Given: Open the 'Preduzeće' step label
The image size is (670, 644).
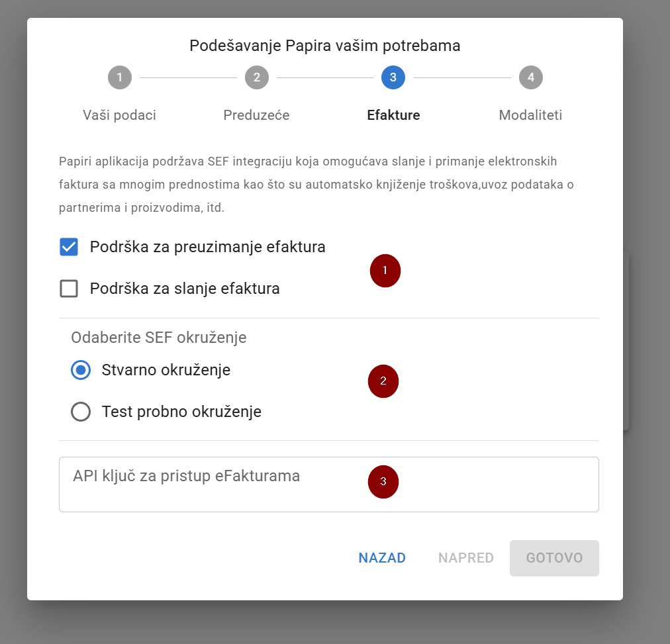Looking at the screenshot, I should coord(256,115).
